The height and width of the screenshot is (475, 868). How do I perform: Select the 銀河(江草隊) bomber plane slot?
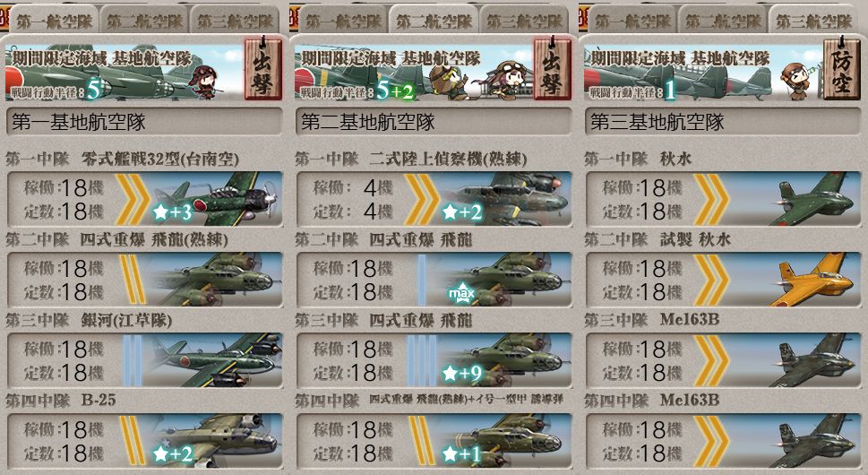[144, 360]
